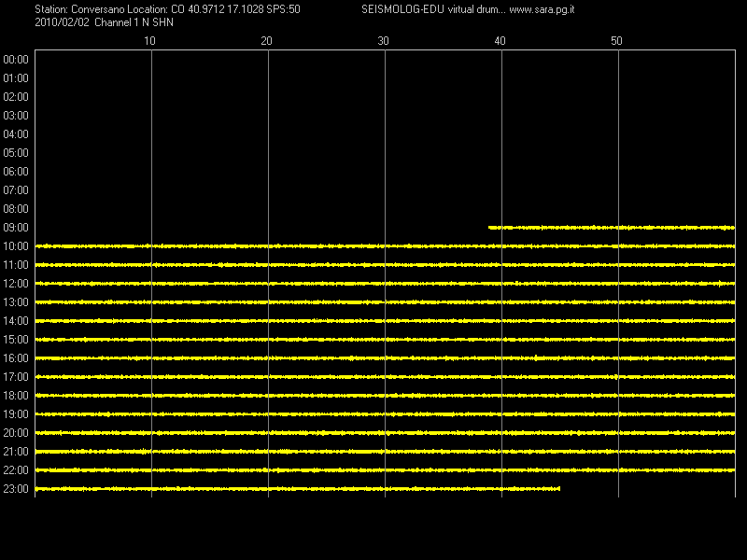Screen dimensions: 747x560
Task: Click the 40 minute axis label
Action: (500, 41)
